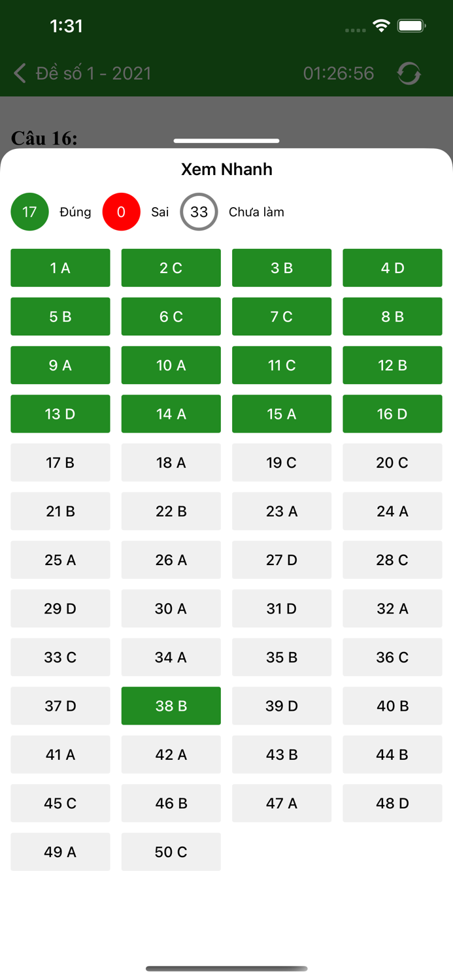The image size is (453, 980).
Task: Click the refresh icon in header
Action: pos(409,73)
